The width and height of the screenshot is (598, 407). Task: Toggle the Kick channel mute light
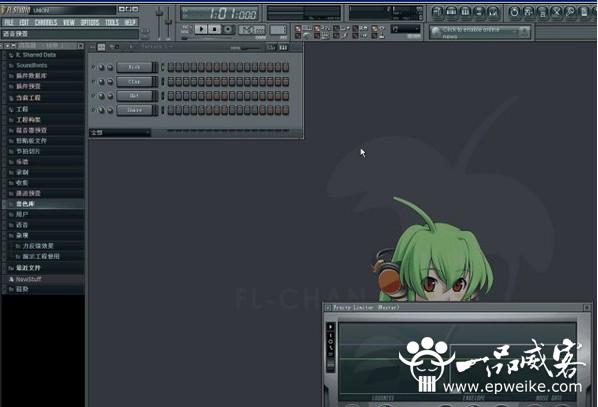pos(93,67)
